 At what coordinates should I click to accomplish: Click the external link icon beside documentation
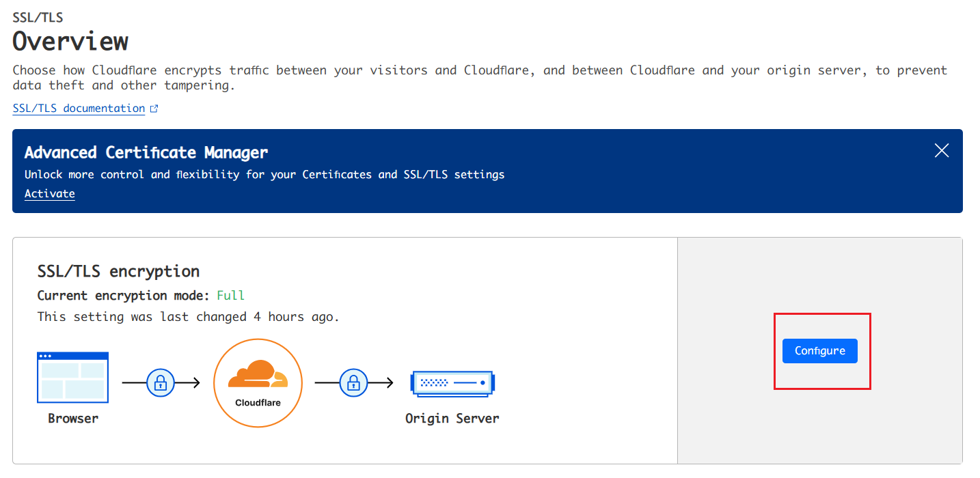(x=154, y=109)
